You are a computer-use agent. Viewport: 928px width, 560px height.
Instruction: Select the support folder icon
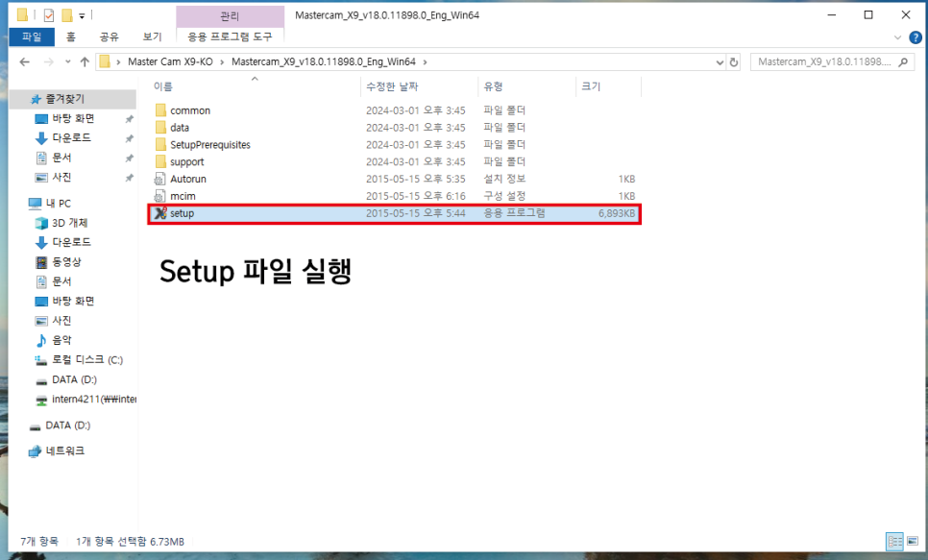pyautogui.click(x=160, y=161)
